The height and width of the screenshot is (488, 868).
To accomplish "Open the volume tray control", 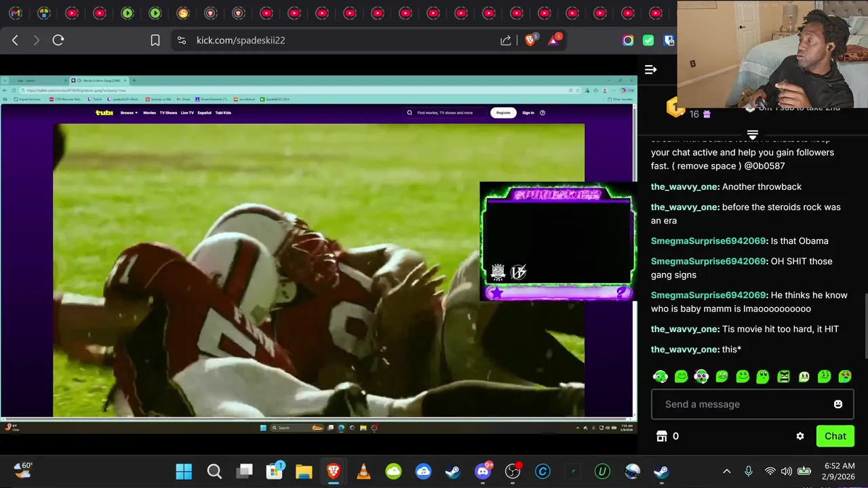I will click(x=787, y=471).
